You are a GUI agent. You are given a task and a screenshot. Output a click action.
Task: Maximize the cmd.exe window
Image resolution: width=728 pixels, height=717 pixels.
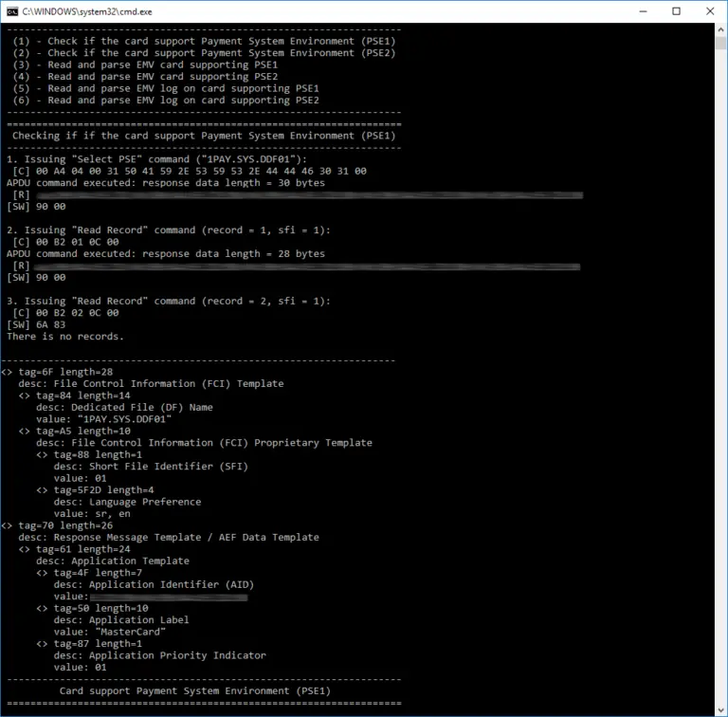pos(677,11)
